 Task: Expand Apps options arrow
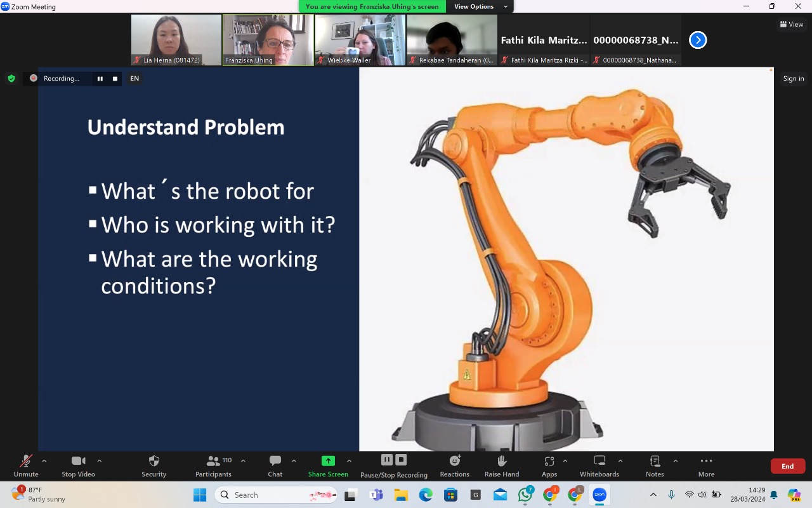point(565,461)
